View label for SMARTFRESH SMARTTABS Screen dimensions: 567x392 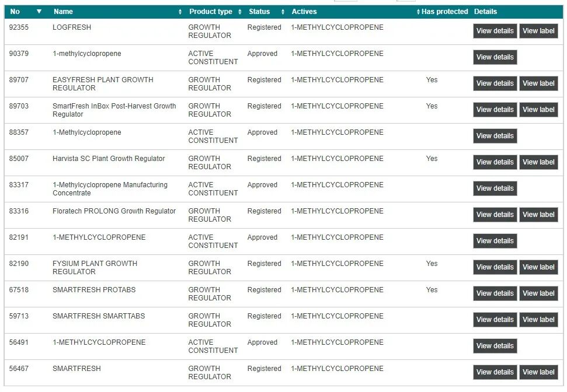[538, 320]
